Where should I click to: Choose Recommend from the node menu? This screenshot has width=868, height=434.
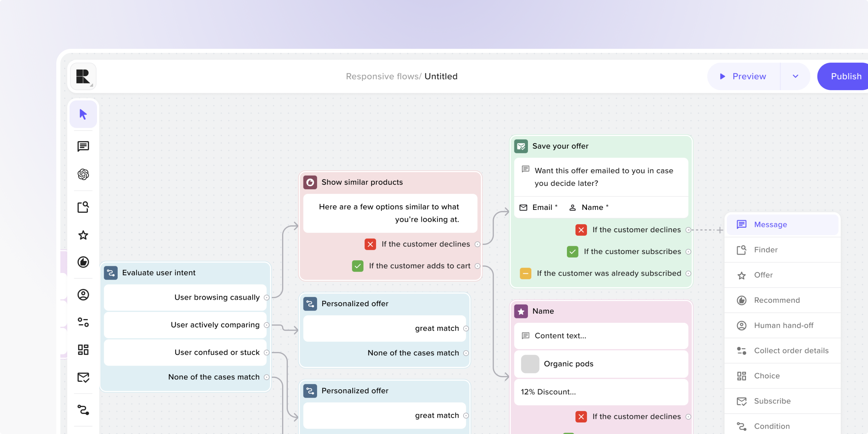[x=783, y=300]
